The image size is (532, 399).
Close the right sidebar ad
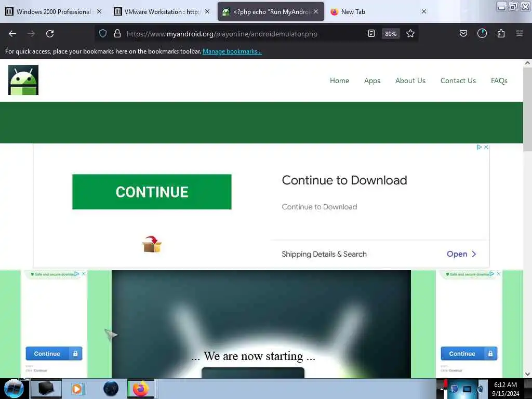pyautogui.click(x=498, y=274)
